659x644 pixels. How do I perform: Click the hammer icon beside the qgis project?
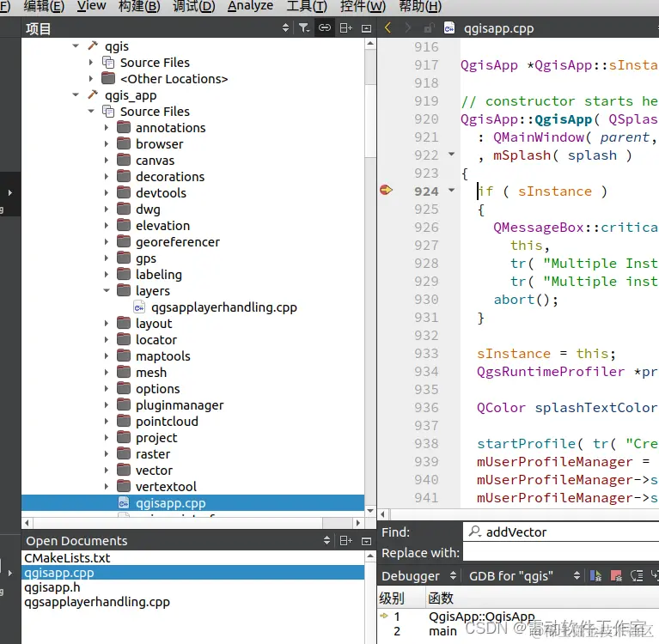tap(93, 46)
